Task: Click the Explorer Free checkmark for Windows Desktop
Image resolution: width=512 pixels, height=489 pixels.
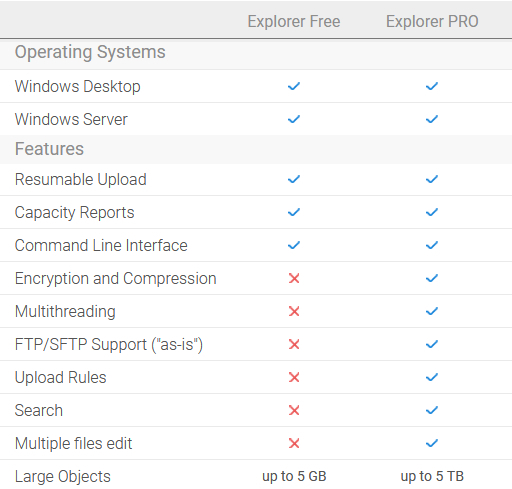Action: click(x=294, y=86)
